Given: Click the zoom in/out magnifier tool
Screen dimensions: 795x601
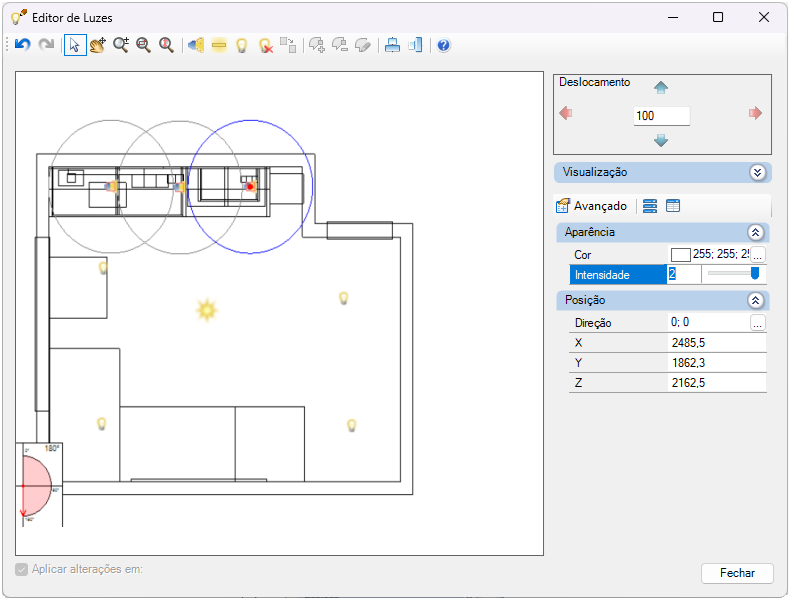Looking at the screenshot, I should tap(121, 45).
